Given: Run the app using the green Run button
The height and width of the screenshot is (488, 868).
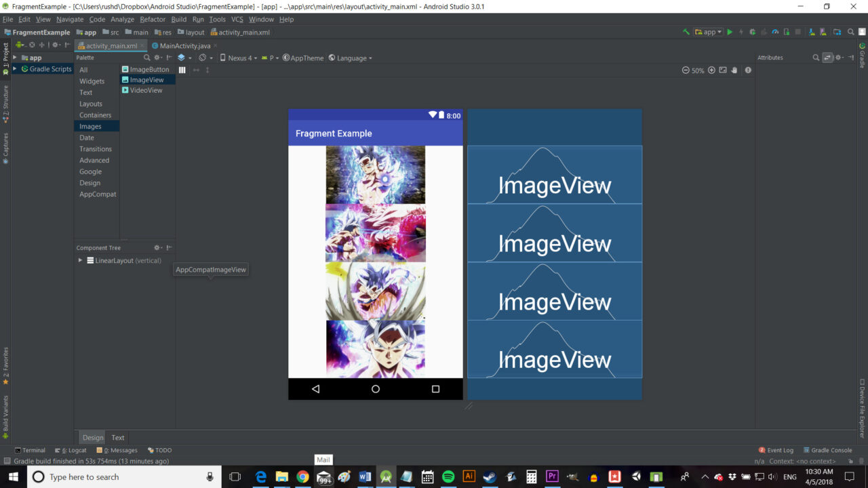Looking at the screenshot, I should pos(730,32).
